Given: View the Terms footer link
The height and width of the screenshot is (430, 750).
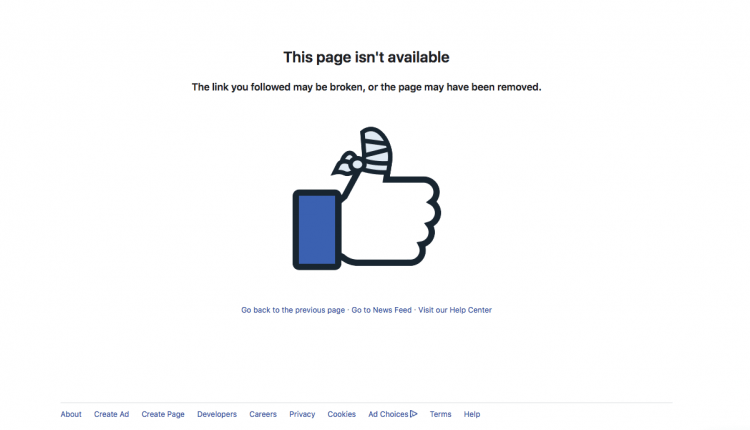Looking at the screenshot, I should 440,414.
